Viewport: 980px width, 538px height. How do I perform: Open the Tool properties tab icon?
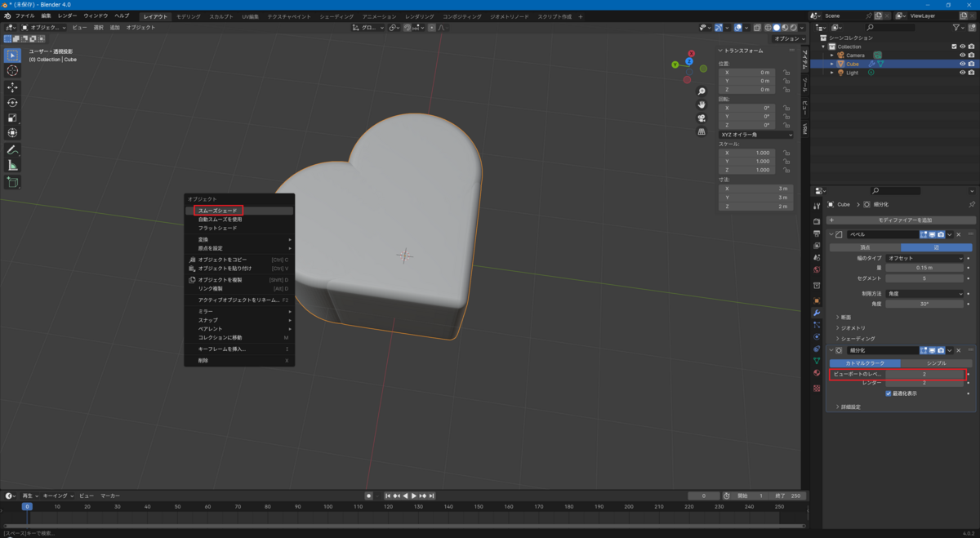[816, 207]
